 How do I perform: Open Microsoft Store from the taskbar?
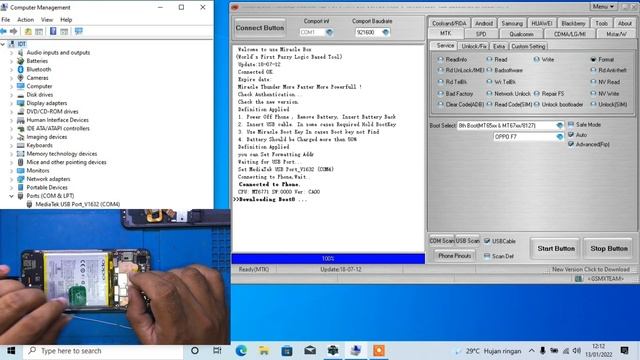(287, 351)
